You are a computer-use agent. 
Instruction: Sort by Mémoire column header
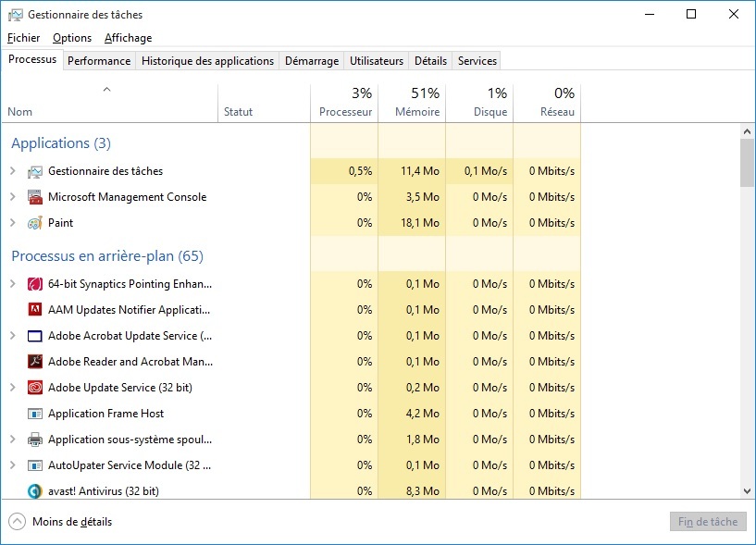coord(412,104)
